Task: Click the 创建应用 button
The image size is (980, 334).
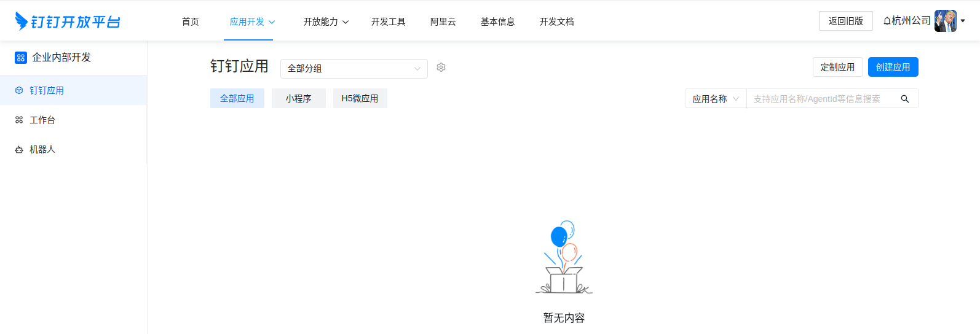Action: 893,67
